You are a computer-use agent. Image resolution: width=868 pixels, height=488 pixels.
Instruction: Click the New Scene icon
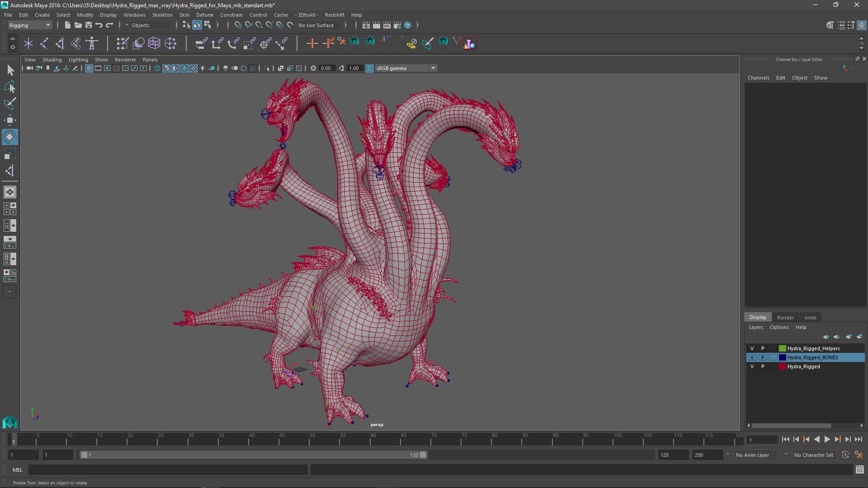67,25
